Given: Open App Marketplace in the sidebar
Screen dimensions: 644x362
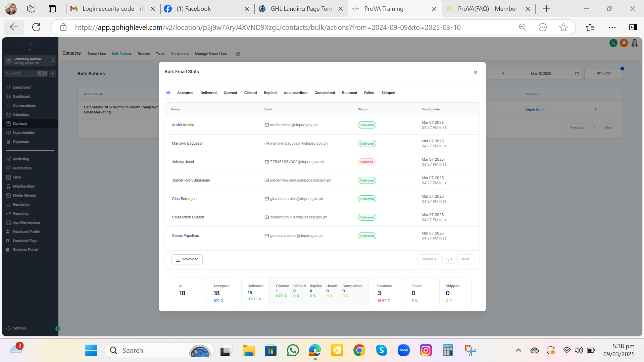Looking at the screenshot, I should [x=26, y=222].
